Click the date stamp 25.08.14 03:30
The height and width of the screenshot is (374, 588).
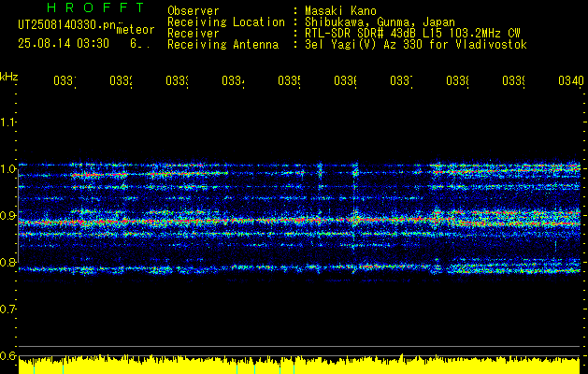[x=64, y=44]
